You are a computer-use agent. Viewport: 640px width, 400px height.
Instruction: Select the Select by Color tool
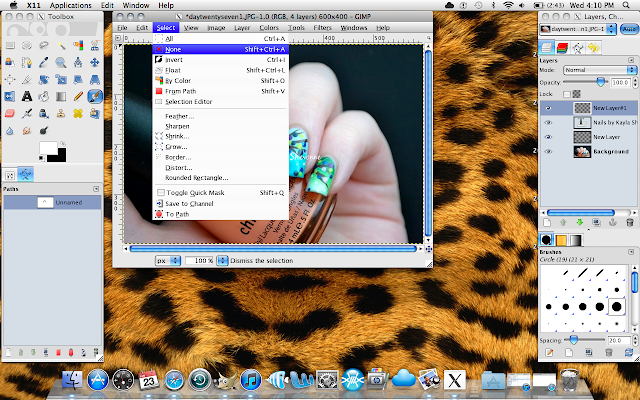(x=78, y=45)
